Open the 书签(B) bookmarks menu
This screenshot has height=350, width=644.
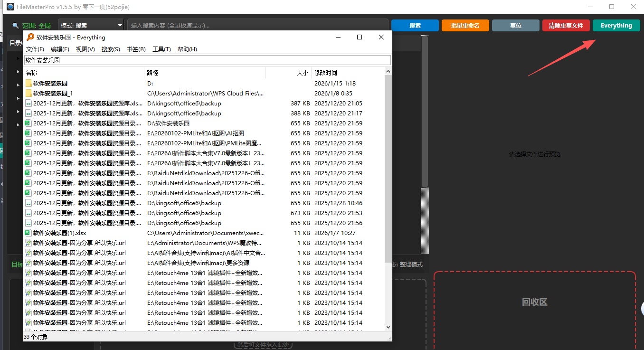click(x=136, y=49)
